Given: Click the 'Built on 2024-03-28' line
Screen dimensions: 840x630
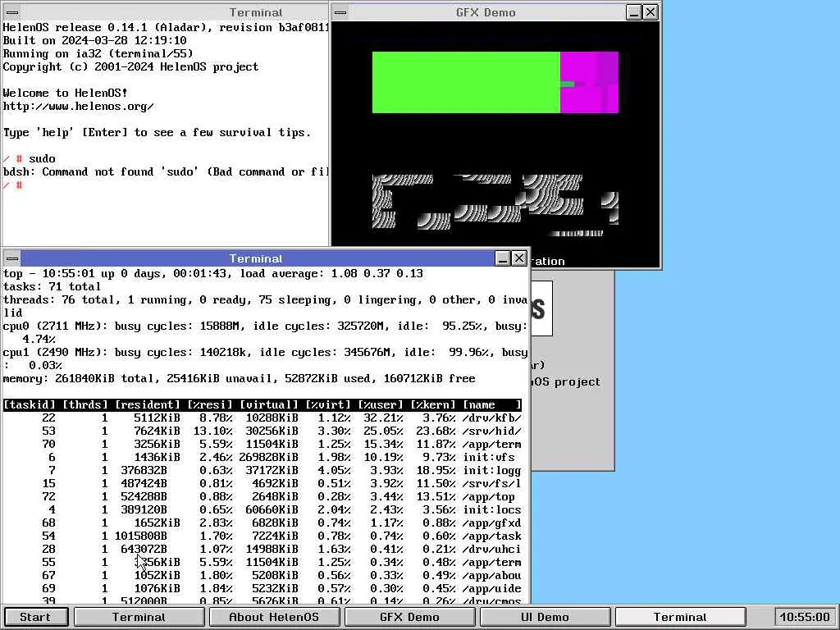Looking at the screenshot, I should tap(95, 40).
